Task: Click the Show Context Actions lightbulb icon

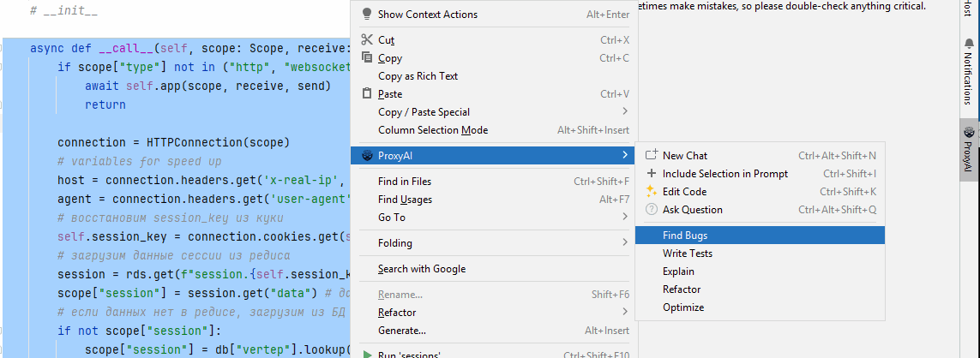Action: 367,15
